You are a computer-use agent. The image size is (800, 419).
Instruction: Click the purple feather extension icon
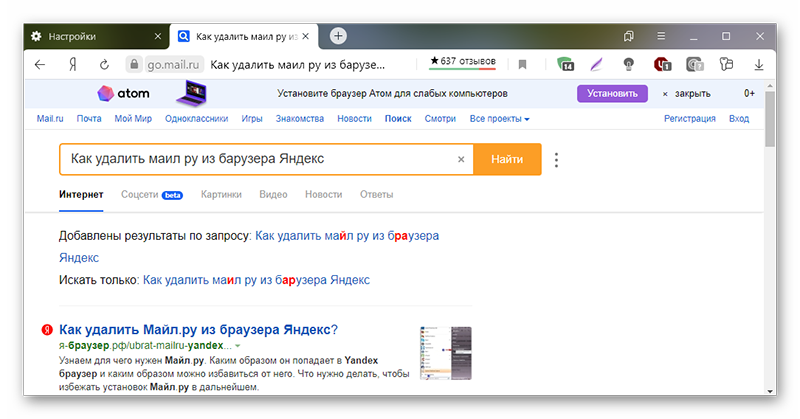pos(596,64)
